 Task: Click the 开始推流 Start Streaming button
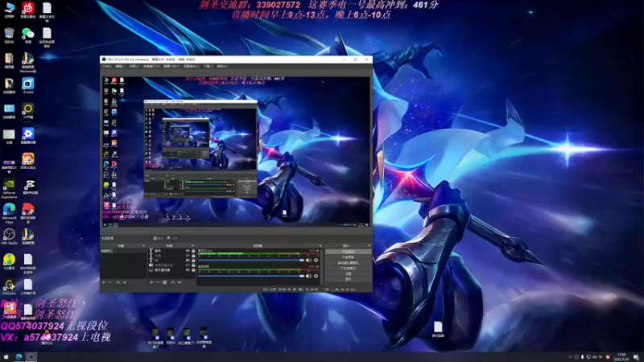click(x=349, y=252)
